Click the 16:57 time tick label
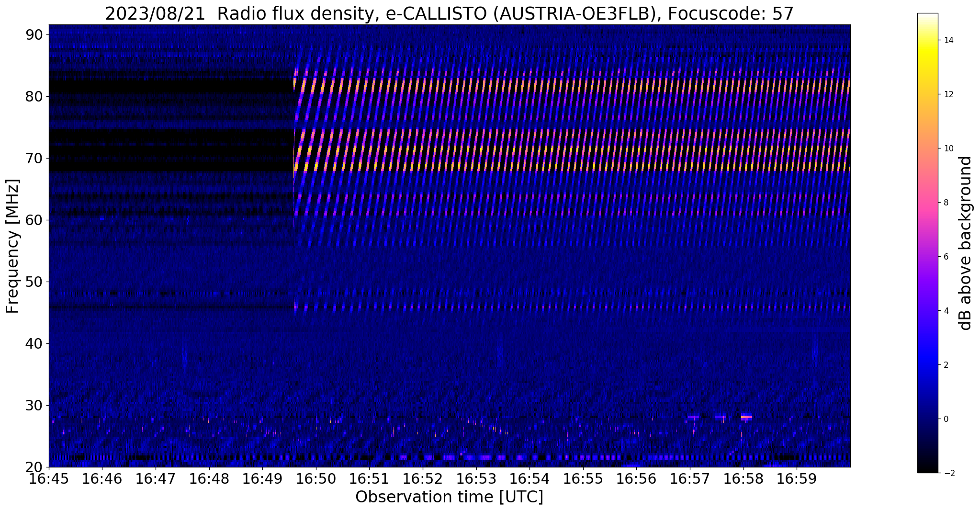The height and width of the screenshot is (511, 980). coord(690,478)
